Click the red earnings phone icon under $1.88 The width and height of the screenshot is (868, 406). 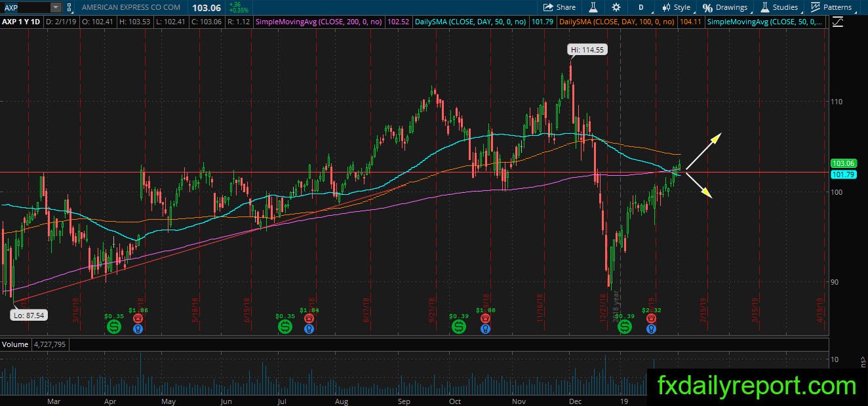click(x=485, y=318)
